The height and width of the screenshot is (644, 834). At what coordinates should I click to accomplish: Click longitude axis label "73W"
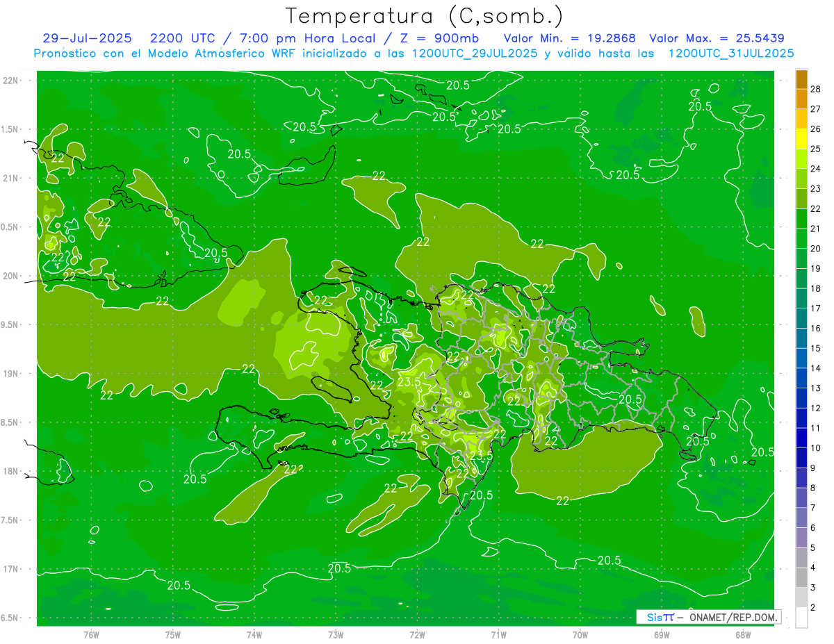tap(336, 635)
